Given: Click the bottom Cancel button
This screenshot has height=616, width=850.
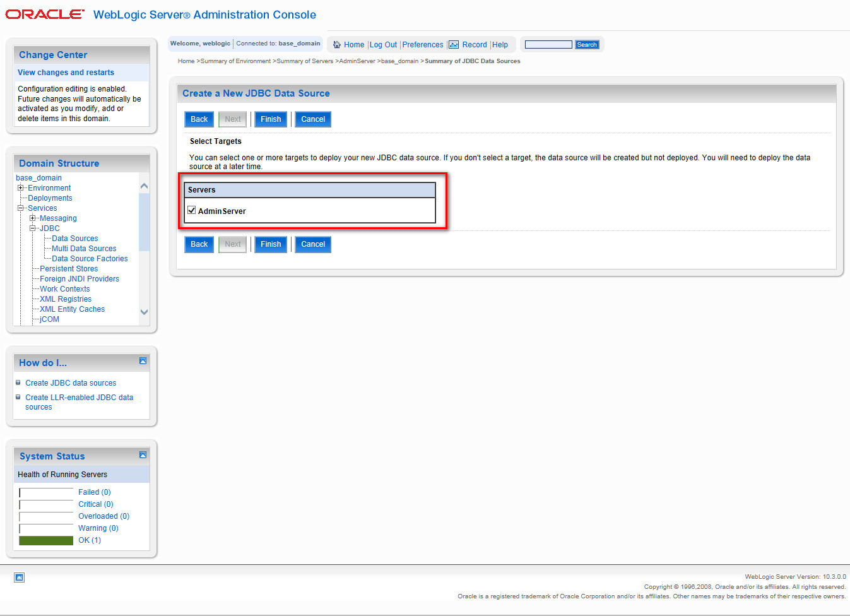Looking at the screenshot, I should pos(313,244).
